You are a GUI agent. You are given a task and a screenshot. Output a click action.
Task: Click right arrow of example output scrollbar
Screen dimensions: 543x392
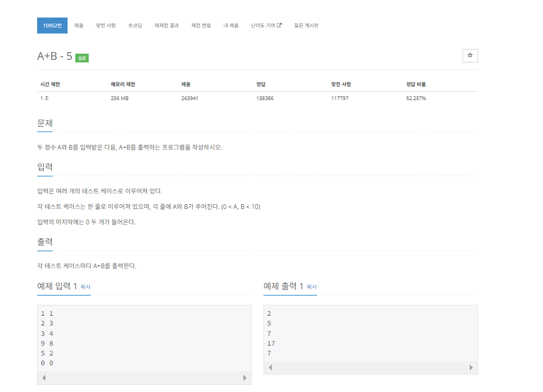click(x=471, y=367)
